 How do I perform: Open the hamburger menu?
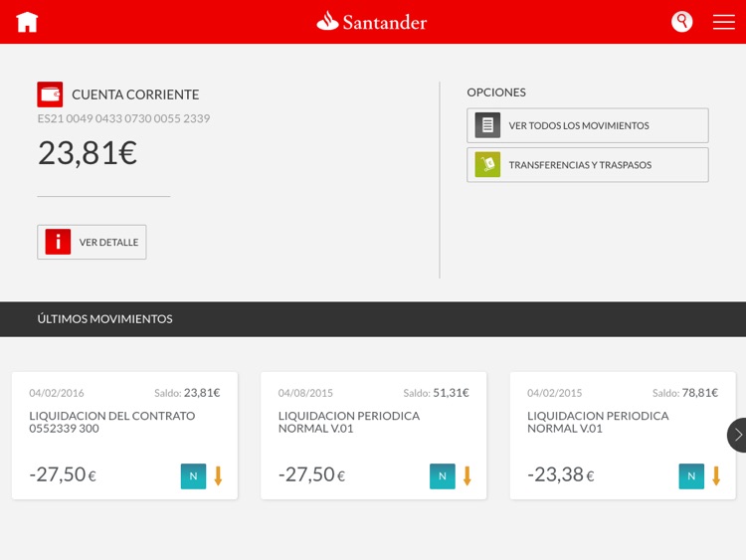724,22
